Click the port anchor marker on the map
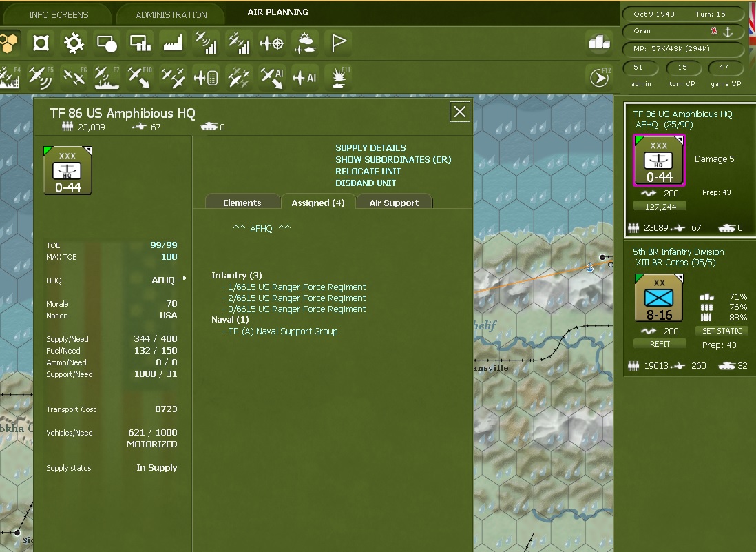Image resolution: width=756 pixels, height=552 pixels. click(589, 267)
